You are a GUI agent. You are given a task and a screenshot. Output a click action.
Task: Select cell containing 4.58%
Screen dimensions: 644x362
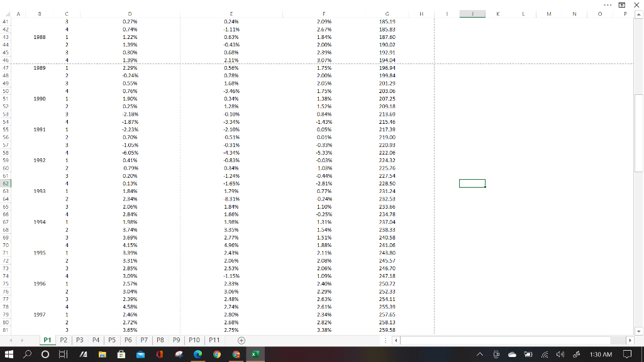pyautogui.click(x=130, y=307)
